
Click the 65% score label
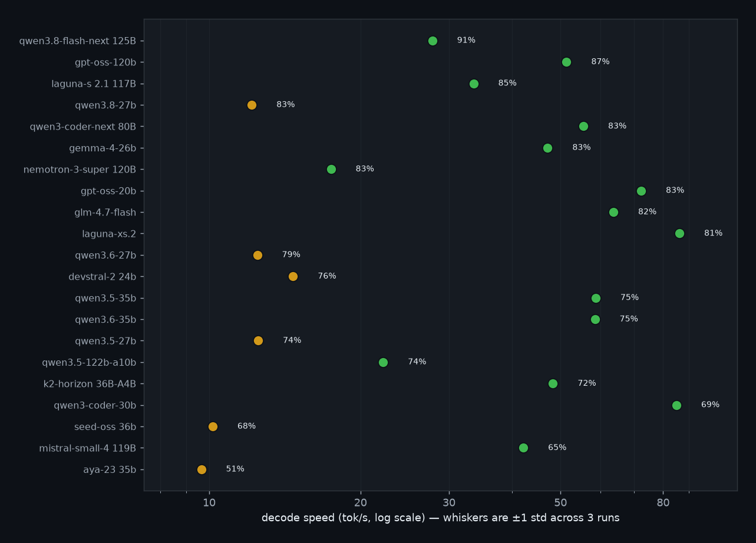pyautogui.click(x=557, y=448)
